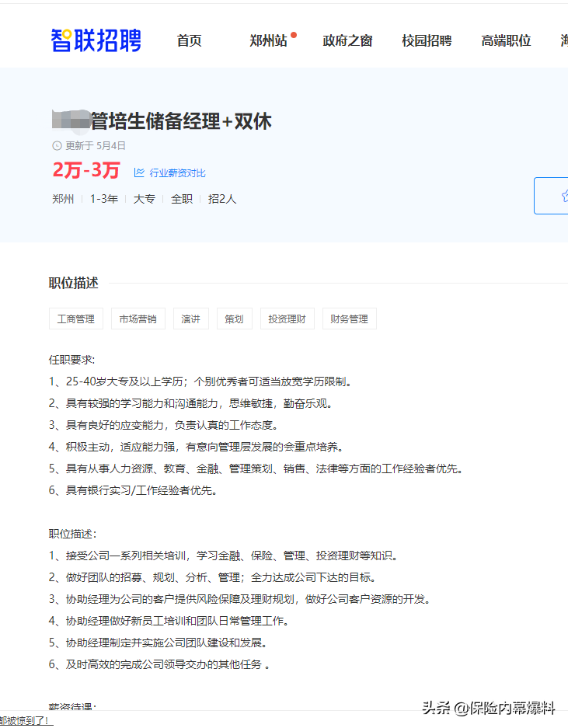This screenshot has height=728, width=568.
Task: Go to 校园招聘 section
Action: tap(427, 41)
